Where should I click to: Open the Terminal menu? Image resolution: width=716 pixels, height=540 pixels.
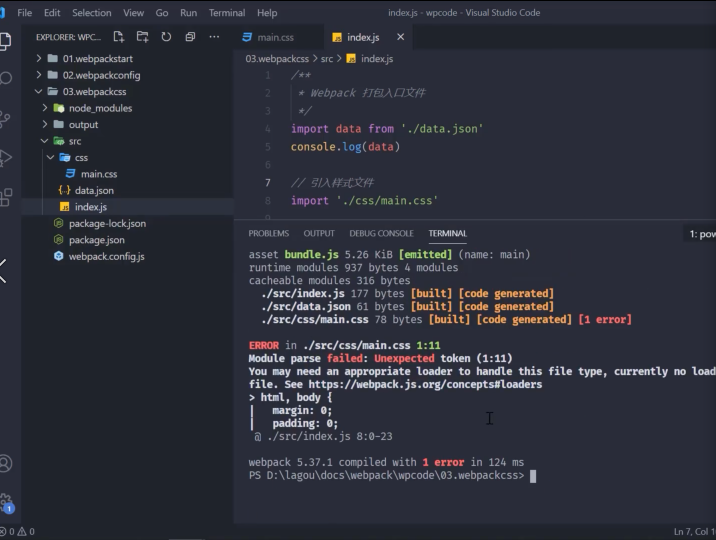(x=227, y=13)
